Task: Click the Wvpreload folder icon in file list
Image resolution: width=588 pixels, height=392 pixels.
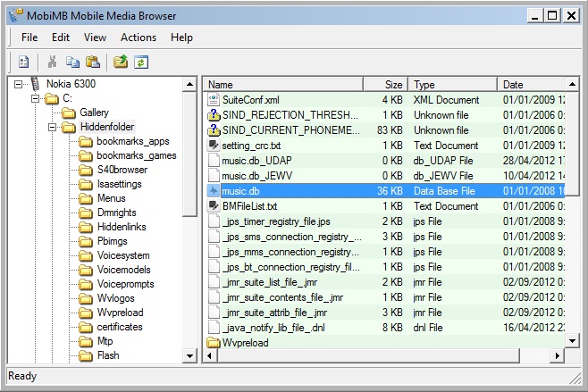Action: (x=214, y=343)
